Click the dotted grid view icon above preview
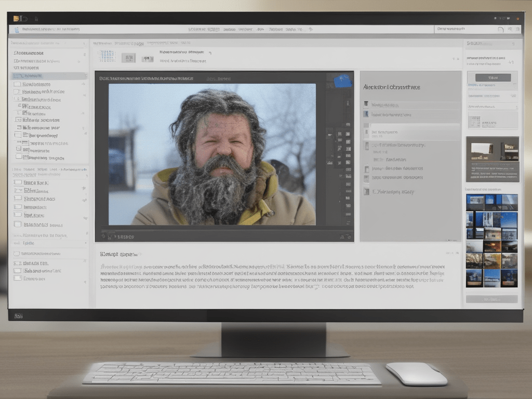 point(107,56)
